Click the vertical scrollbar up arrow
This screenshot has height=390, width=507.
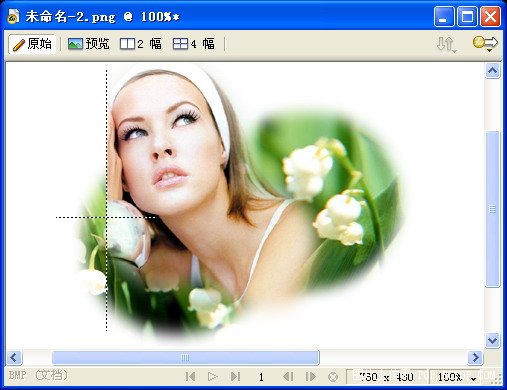(x=493, y=71)
